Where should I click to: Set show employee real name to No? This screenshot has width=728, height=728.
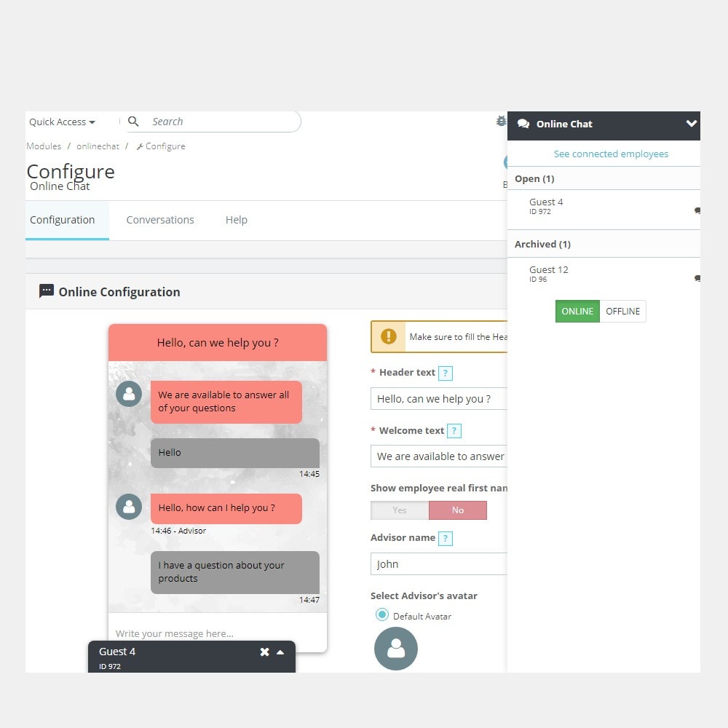pos(457,510)
